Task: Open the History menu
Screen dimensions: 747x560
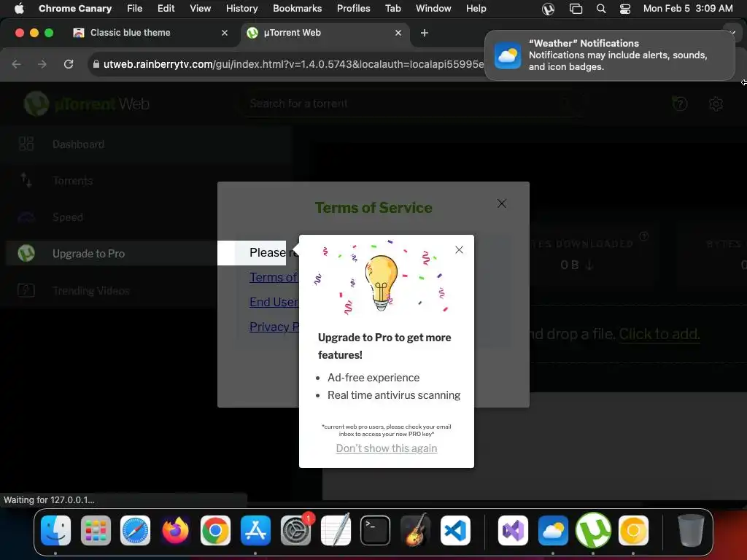Action: tap(241, 8)
